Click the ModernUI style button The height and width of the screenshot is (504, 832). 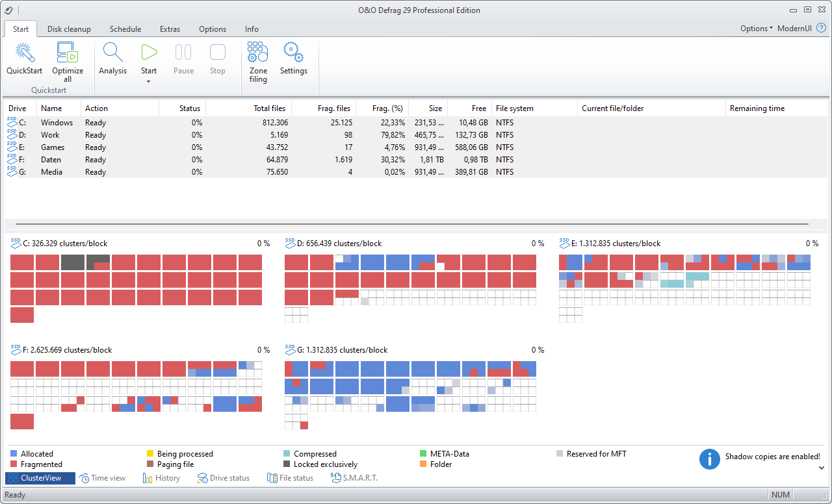click(x=794, y=29)
